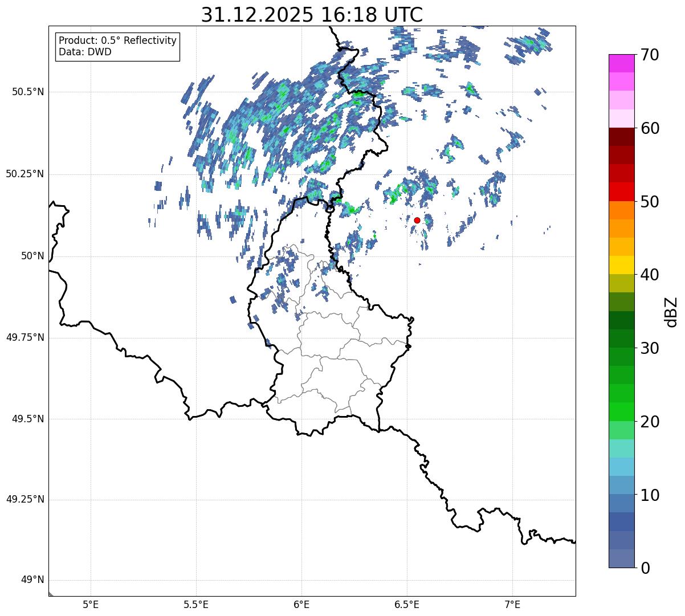Viewport: 685px width, 616px height.
Task: Click the bright red colorbar swatch just above 50
Action: click(x=621, y=191)
